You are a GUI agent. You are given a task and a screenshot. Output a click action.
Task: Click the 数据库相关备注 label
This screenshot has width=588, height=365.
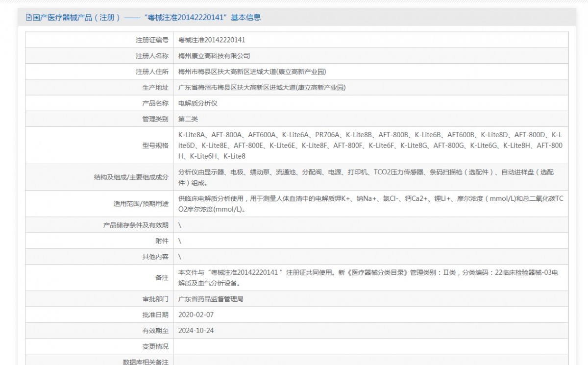point(146,362)
